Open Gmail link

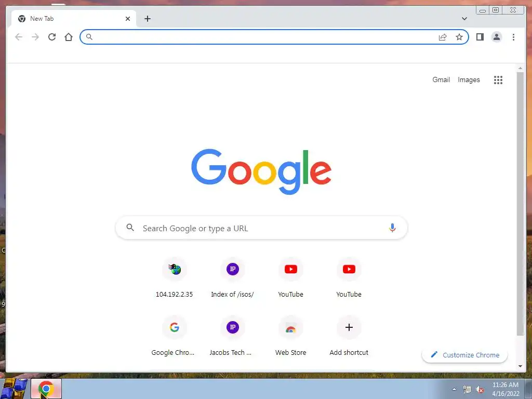pos(441,79)
